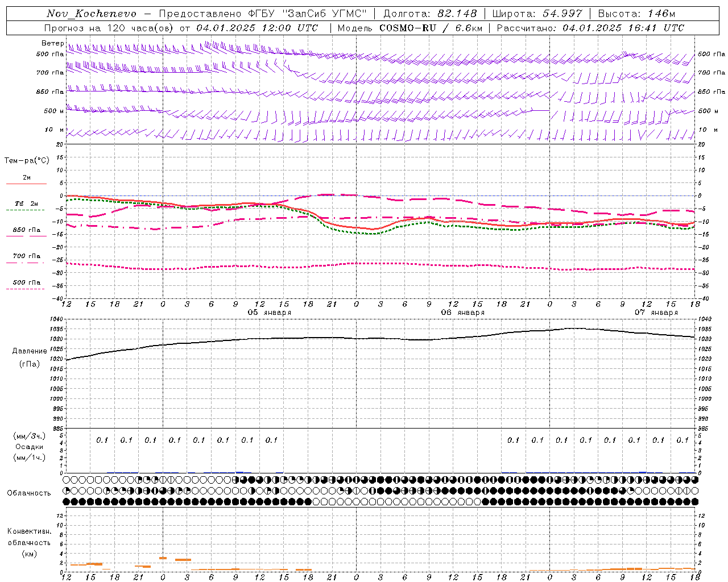Click the 850 гПа temperature legend label
The height and width of the screenshot is (582, 728).
pyautogui.click(x=27, y=230)
